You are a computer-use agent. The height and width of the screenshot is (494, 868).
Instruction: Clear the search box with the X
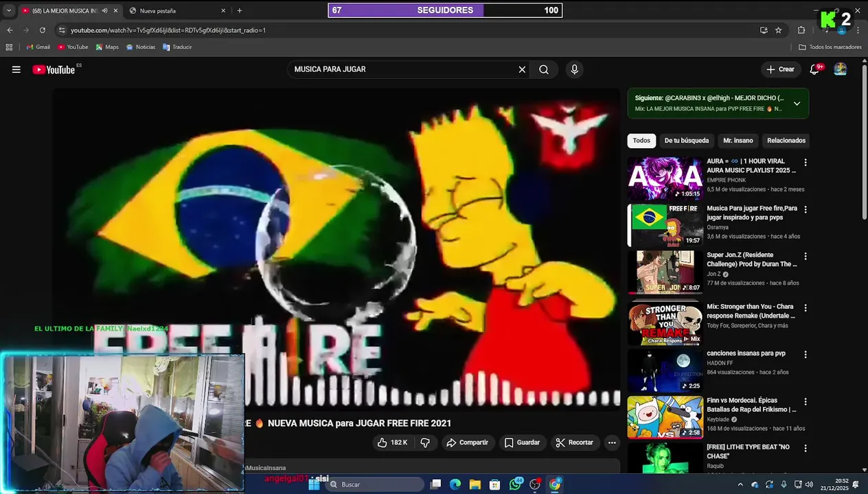522,69
